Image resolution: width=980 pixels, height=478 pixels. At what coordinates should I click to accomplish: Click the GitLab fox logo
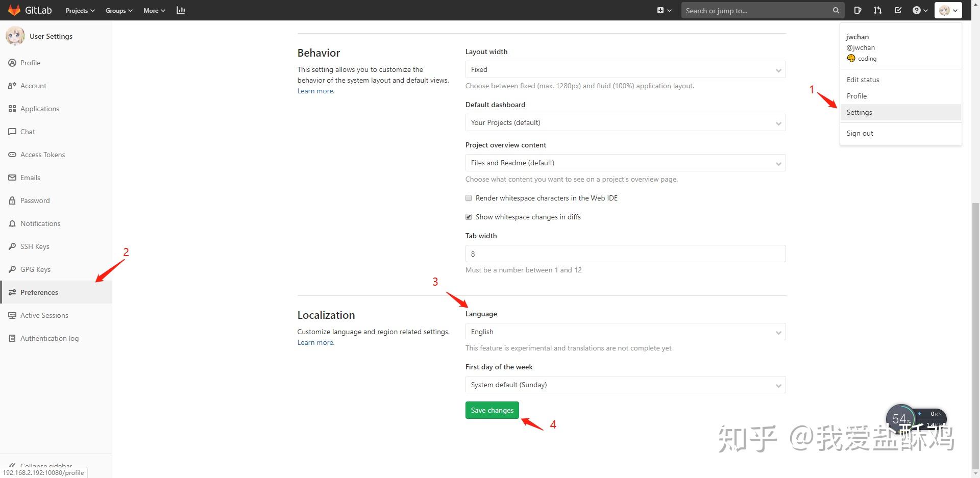tap(14, 10)
